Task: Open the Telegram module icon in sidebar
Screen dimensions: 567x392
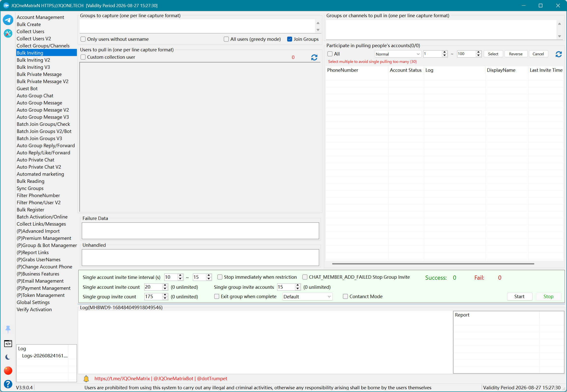Action: (8, 20)
